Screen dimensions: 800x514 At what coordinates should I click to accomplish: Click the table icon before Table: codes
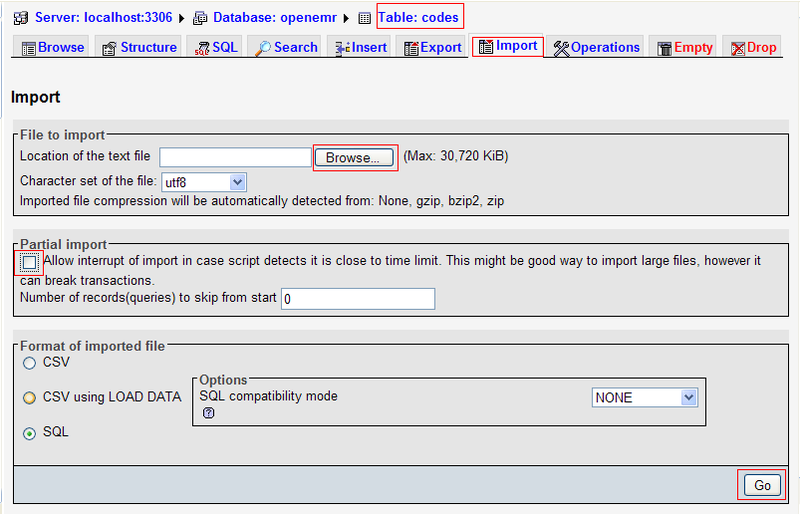[365, 17]
